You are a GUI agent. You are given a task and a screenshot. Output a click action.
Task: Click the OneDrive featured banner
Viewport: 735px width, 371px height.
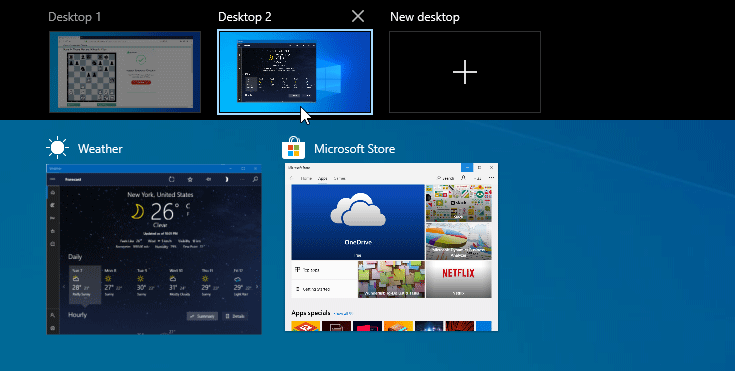tap(358, 222)
